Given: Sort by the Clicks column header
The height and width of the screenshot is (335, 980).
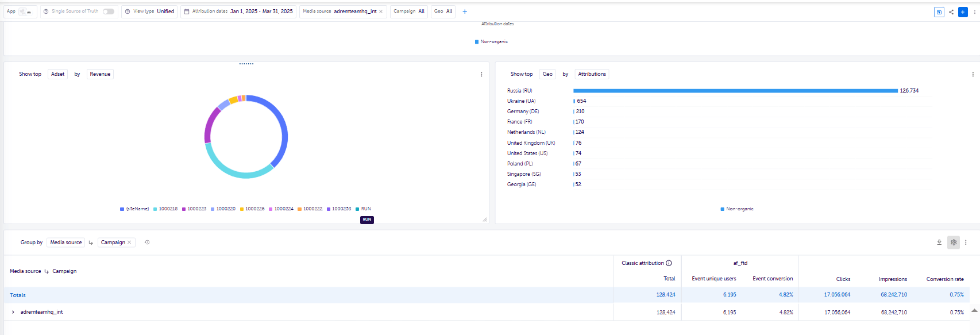Looking at the screenshot, I should 843,279.
